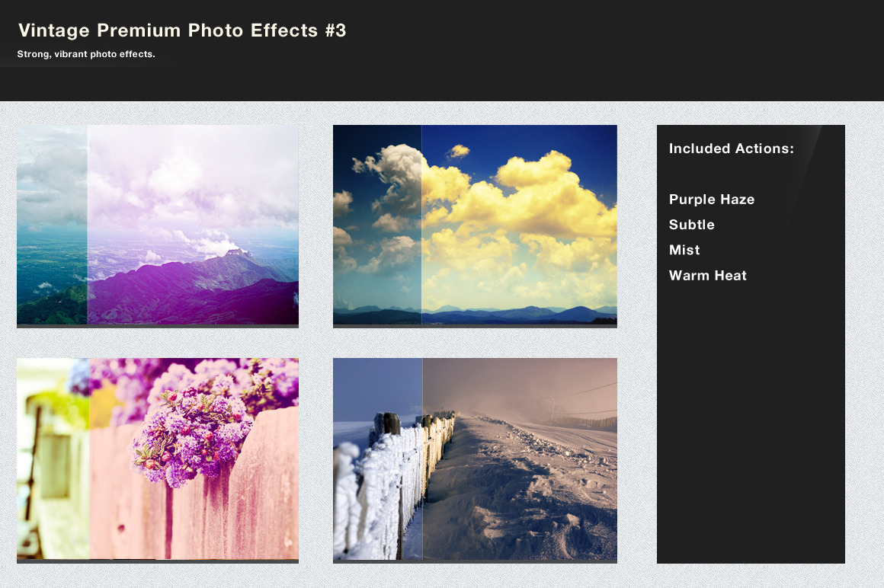Choose the Mist action from the list
The width and height of the screenshot is (884, 588).
click(684, 250)
